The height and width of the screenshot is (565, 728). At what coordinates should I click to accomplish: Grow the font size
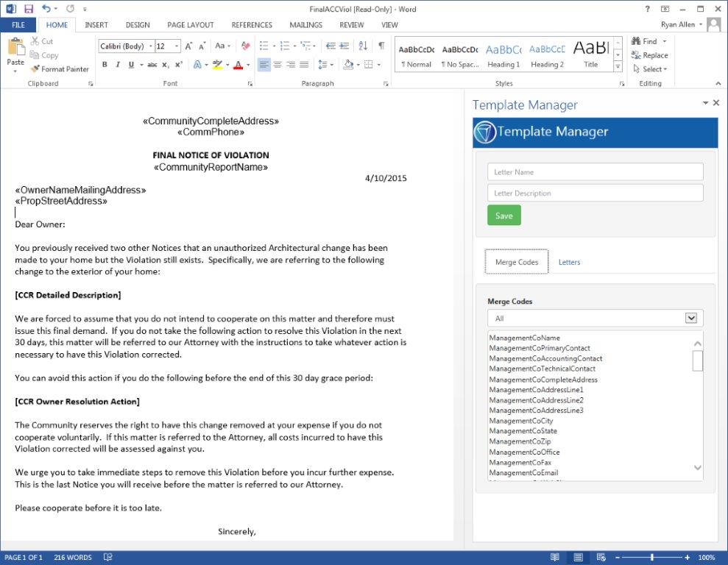click(x=188, y=46)
